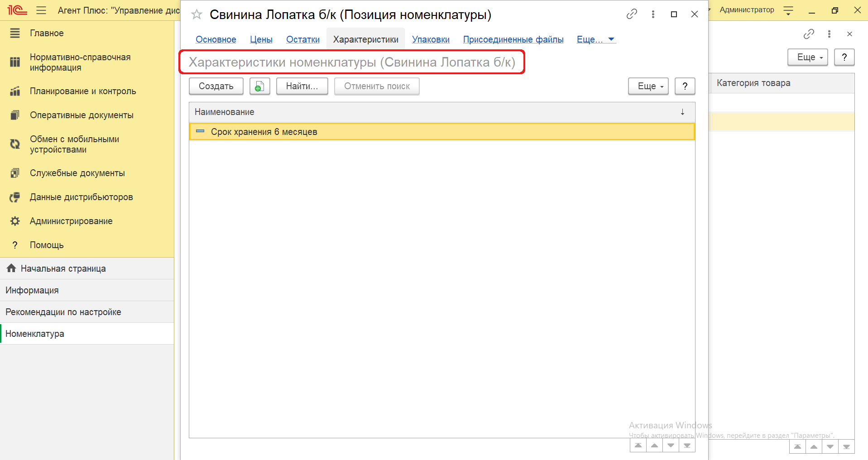Open the three-dot menu in dialog header
The width and height of the screenshot is (868, 460).
653,14
